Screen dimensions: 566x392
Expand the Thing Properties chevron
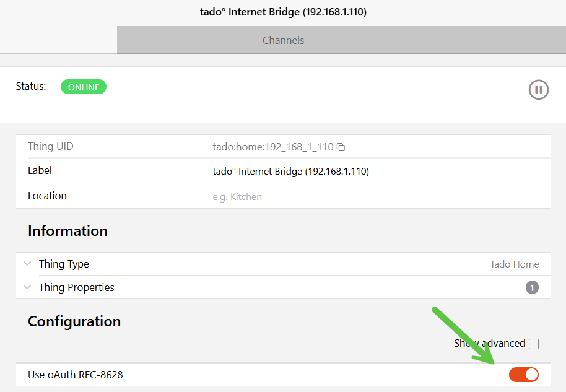pyautogui.click(x=27, y=287)
